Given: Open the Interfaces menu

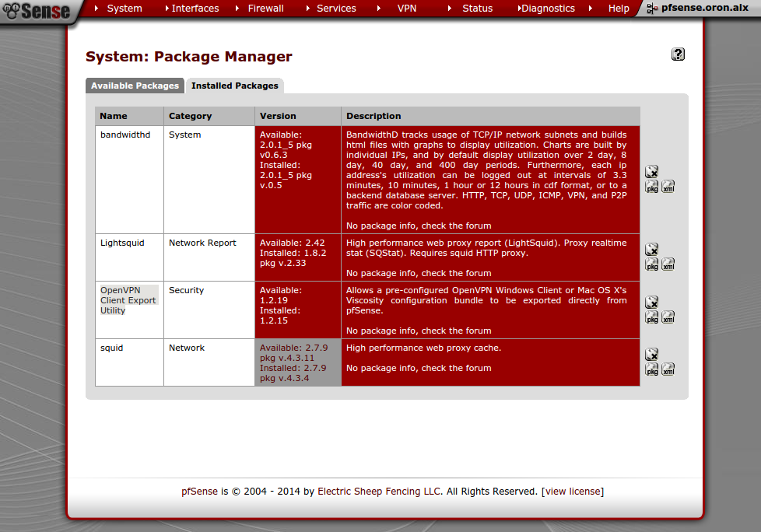Looking at the screenshot, I should [195, 9].
